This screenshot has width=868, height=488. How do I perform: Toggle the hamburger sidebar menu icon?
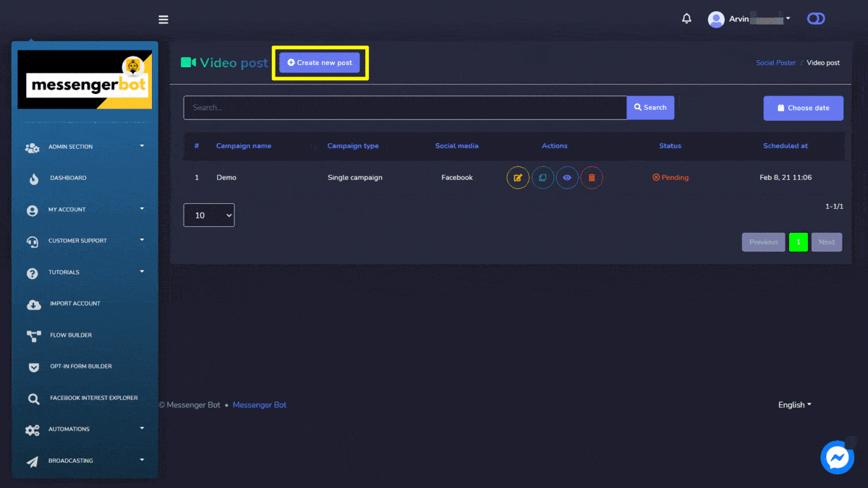(163, 20)
